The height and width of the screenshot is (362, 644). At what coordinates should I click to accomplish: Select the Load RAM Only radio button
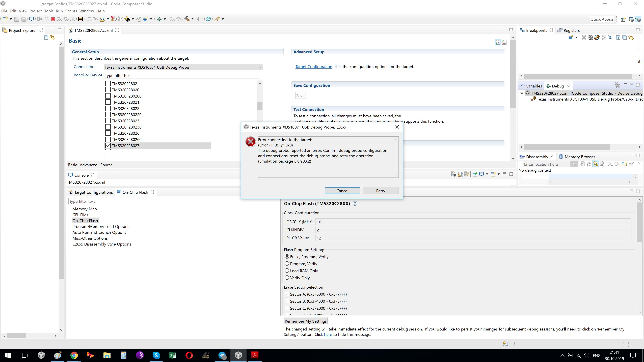click(x=287, y=270)
